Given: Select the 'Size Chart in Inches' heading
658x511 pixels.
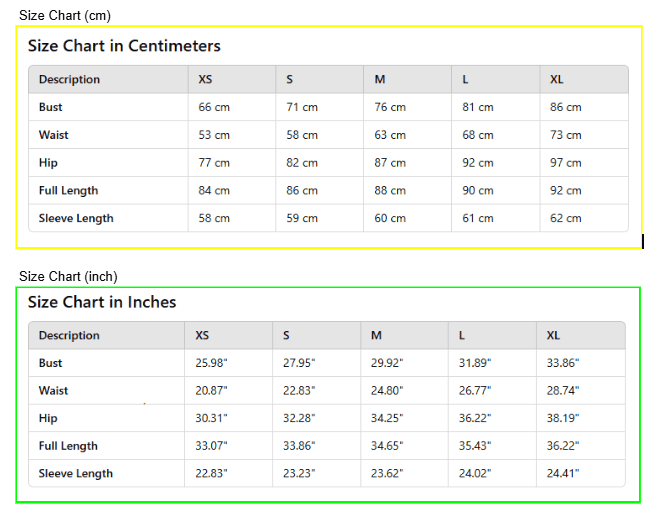Looking at the screenshot, I should [102, 302].
